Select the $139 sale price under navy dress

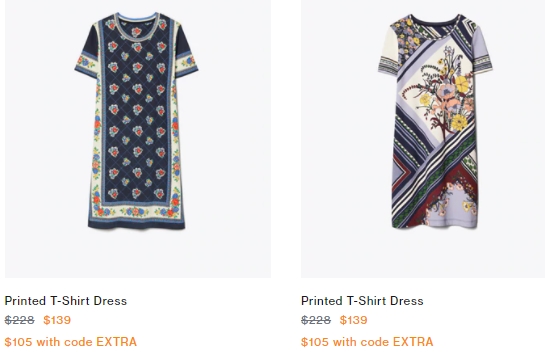point(57,320)
